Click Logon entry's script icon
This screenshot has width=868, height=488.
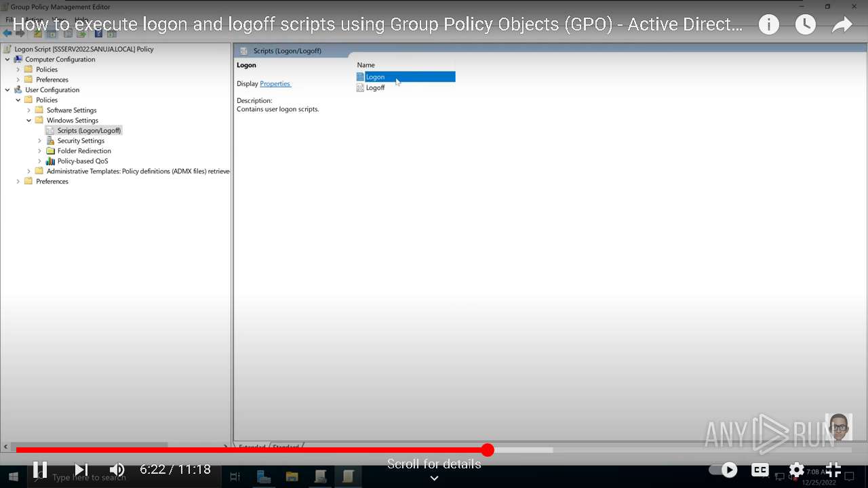point(360,77)
